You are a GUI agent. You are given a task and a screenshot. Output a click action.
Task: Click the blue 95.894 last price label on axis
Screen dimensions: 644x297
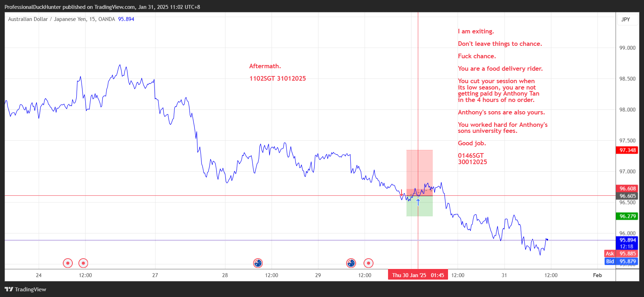click(x=627, y=240)
